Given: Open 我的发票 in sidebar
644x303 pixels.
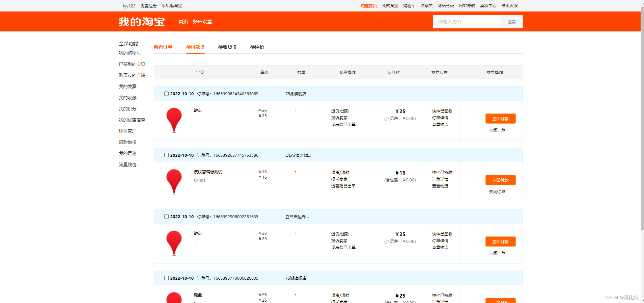Looking at the screenshot, I should [x=128, y=86].
